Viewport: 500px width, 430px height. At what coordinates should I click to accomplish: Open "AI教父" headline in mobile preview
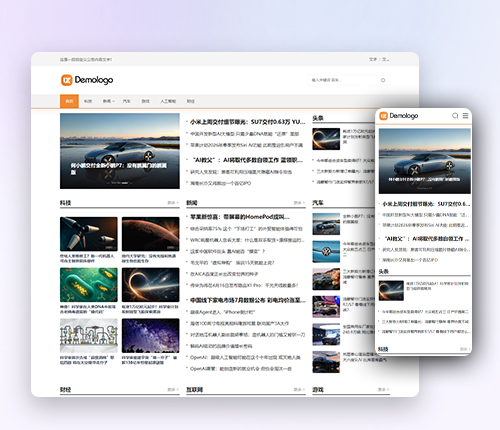click(427, 239)
